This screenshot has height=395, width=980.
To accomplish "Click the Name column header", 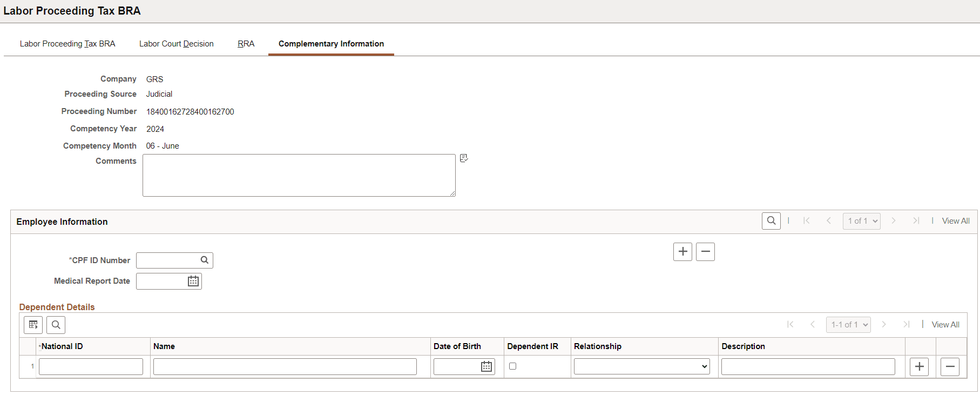I will point(164,346).
